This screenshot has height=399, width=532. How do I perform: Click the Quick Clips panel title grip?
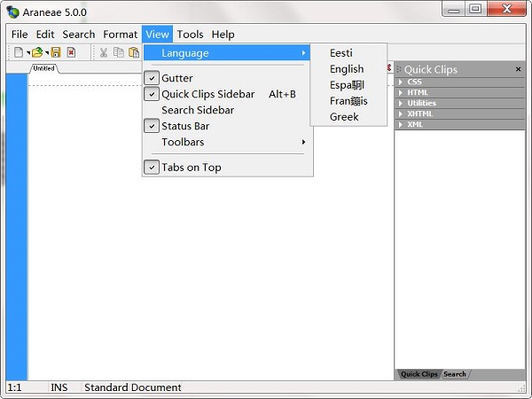[x=399, y=69]
